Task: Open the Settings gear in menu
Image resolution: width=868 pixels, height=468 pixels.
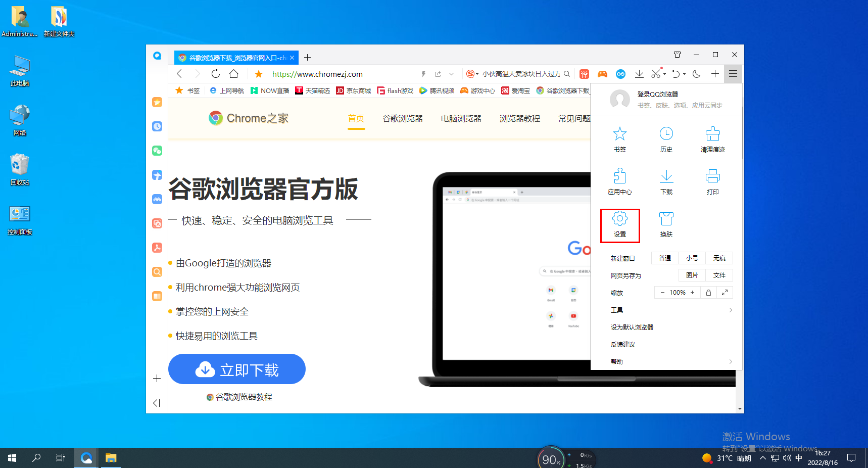Action: [620, 225]
